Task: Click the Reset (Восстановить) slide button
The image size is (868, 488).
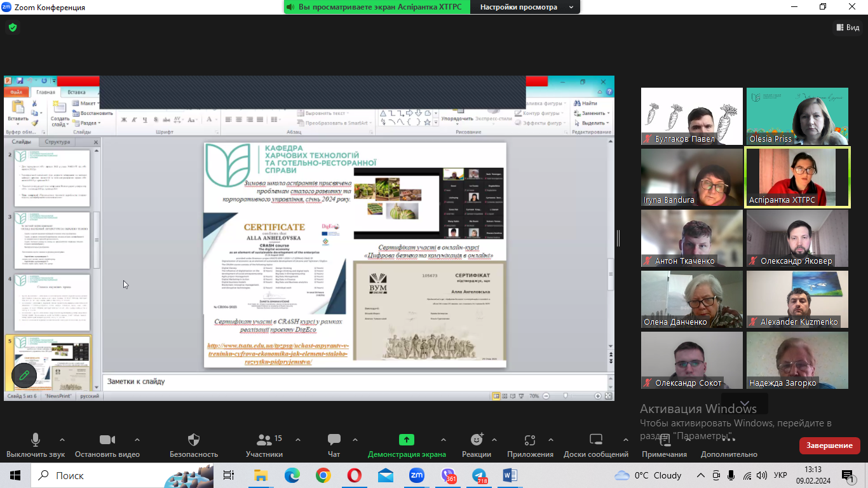Action: 92,113
